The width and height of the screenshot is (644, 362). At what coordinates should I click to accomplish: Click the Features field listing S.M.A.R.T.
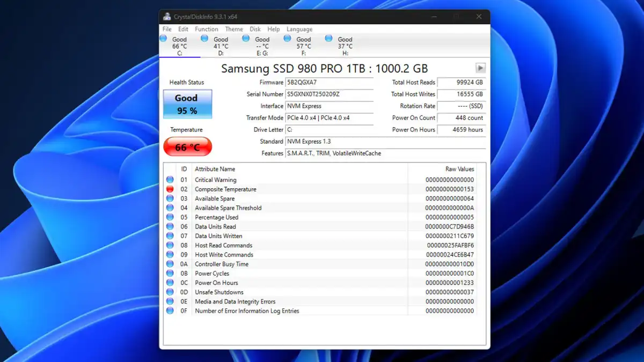coord(385,153)
